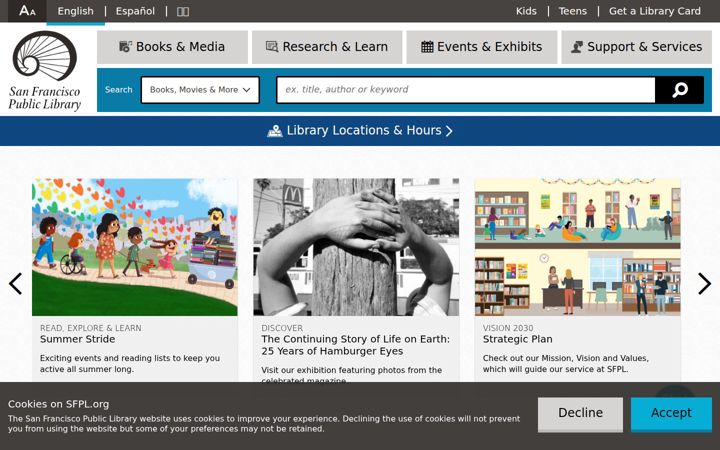Click the chevron after Library Locations & Hours
This screenshot has height=450, width=720.
(449, 131)
